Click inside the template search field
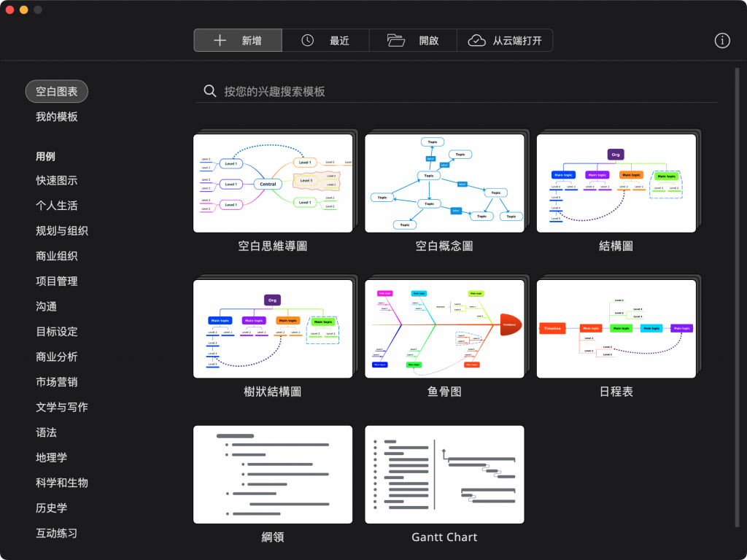Viewport: 747px width, 560px height. [x=438, y=90]
